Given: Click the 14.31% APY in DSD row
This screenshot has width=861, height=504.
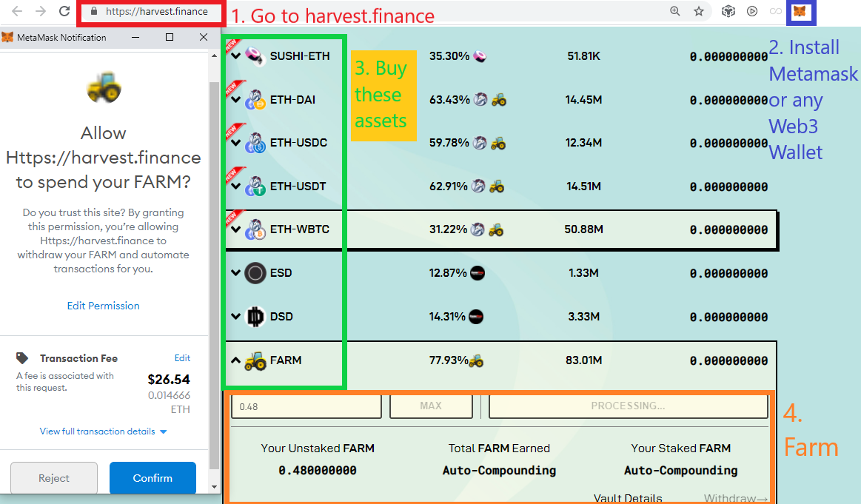Looking at the screenshot, I should (x=447, y=317).
